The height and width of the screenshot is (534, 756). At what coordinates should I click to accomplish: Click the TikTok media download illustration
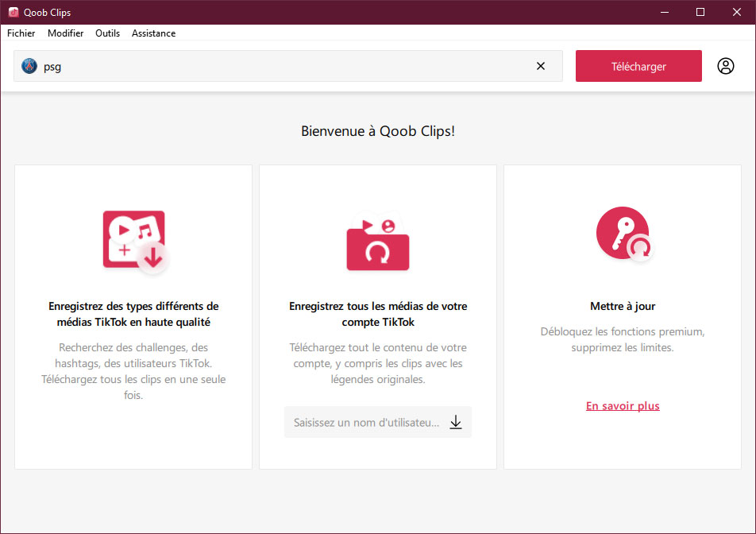136,242
